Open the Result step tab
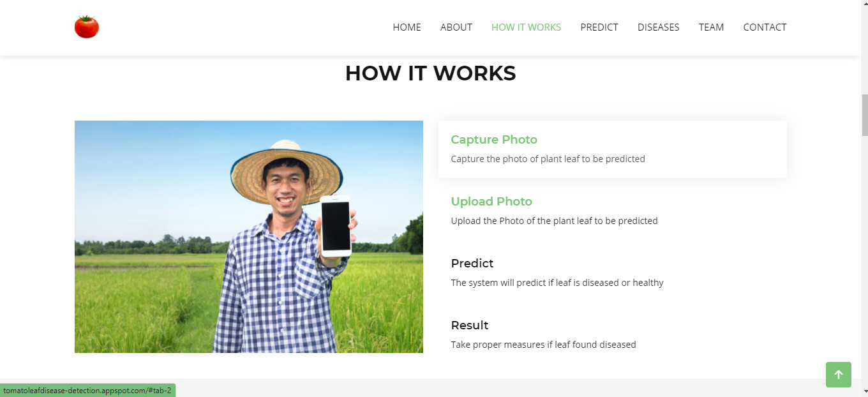This screenshot has height=397, width=868. click(x=470, y=325)
